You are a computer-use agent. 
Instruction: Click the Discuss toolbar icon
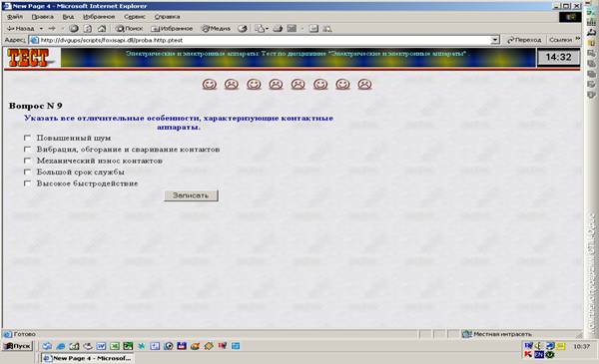(x=313, y=29)
